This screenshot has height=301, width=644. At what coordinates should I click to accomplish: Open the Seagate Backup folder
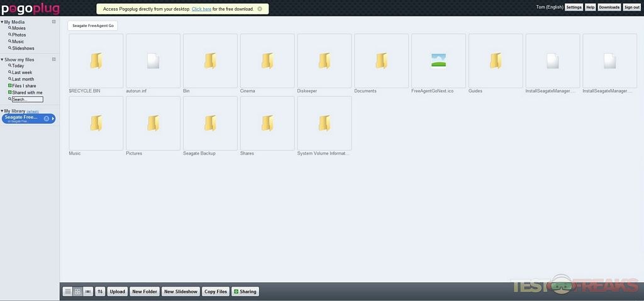point(210,123)
